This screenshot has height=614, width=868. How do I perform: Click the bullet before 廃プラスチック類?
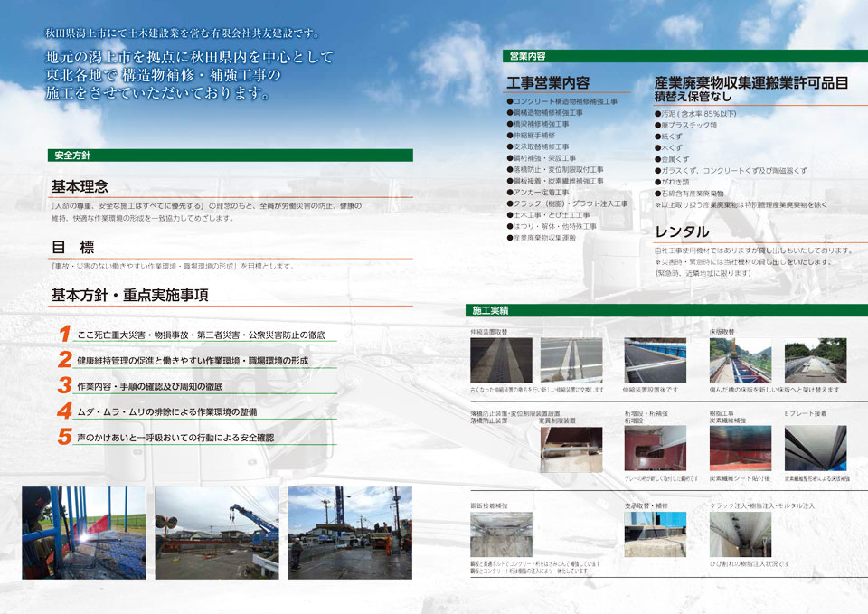point(657,125)
